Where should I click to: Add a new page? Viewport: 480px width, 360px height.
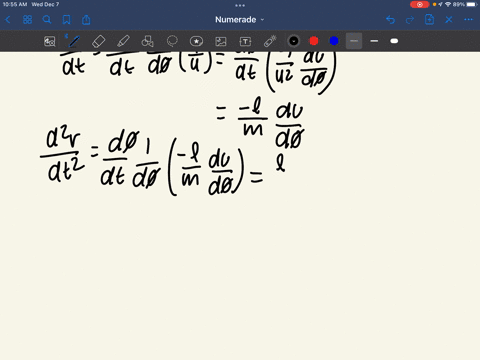pos(429,20)
